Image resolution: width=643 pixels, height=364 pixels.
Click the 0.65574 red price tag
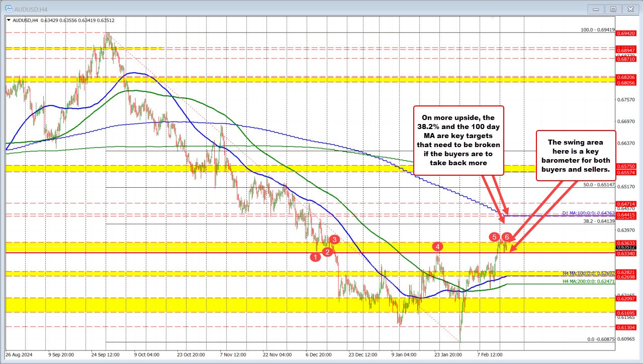626,172
